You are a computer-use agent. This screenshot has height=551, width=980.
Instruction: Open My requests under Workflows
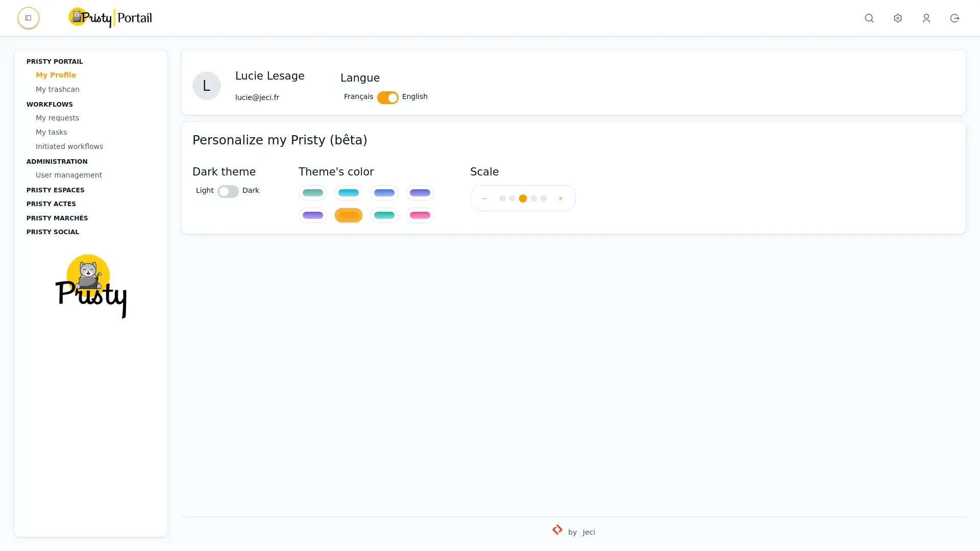(57, 118)
